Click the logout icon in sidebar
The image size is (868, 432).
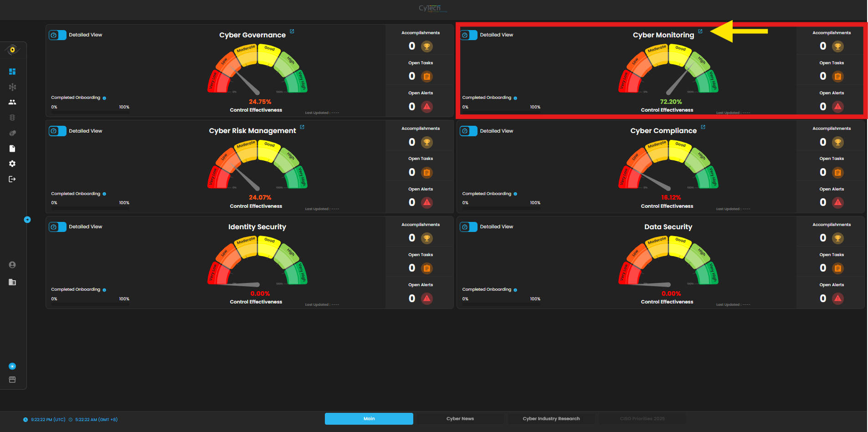click(x=12, y=179)
